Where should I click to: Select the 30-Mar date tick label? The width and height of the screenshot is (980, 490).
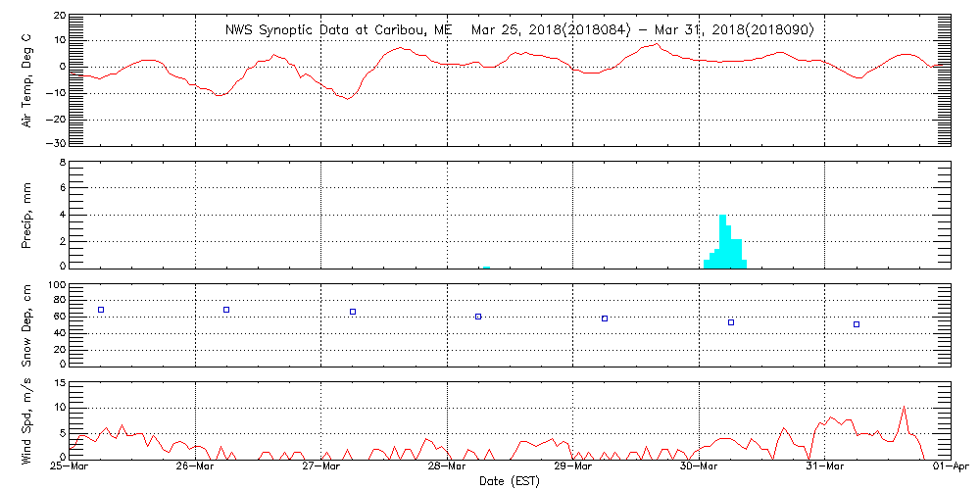click(699, 467)
